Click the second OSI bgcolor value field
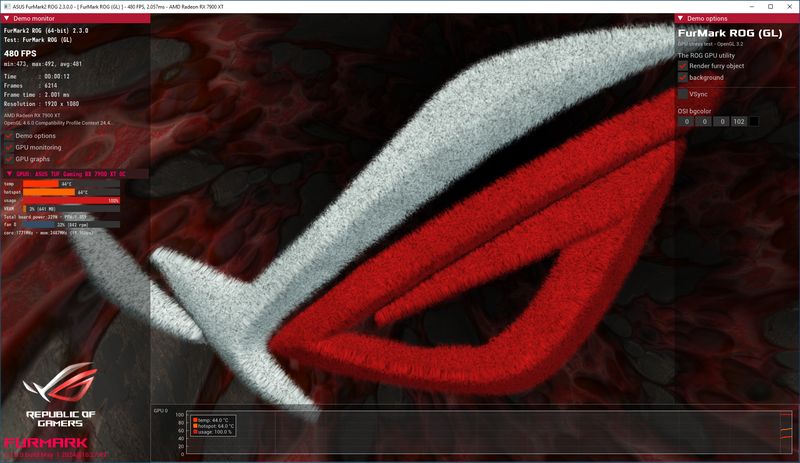This screenshot has height=463, width=800. pos(704,121)
